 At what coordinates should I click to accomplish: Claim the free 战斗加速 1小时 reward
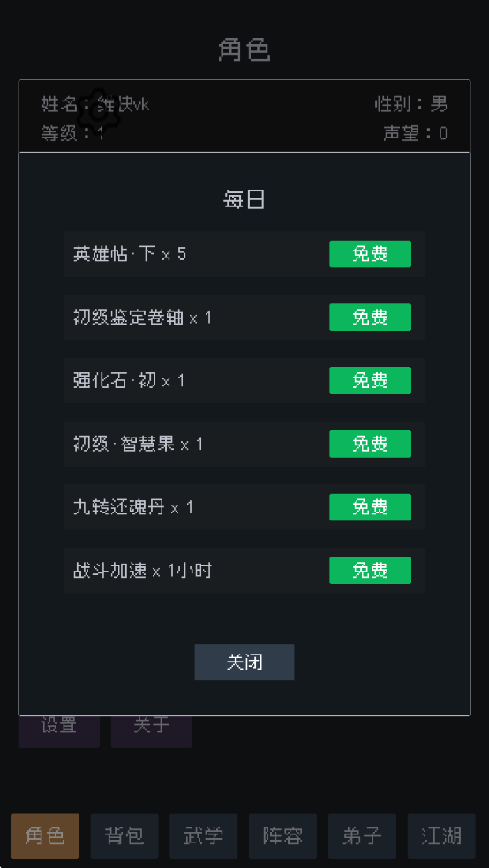[370, 570]
